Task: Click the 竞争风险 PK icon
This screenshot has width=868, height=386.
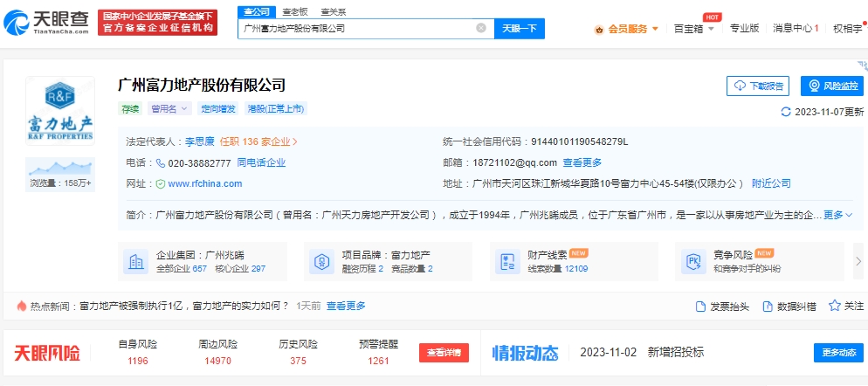Action: pos(693,261)
